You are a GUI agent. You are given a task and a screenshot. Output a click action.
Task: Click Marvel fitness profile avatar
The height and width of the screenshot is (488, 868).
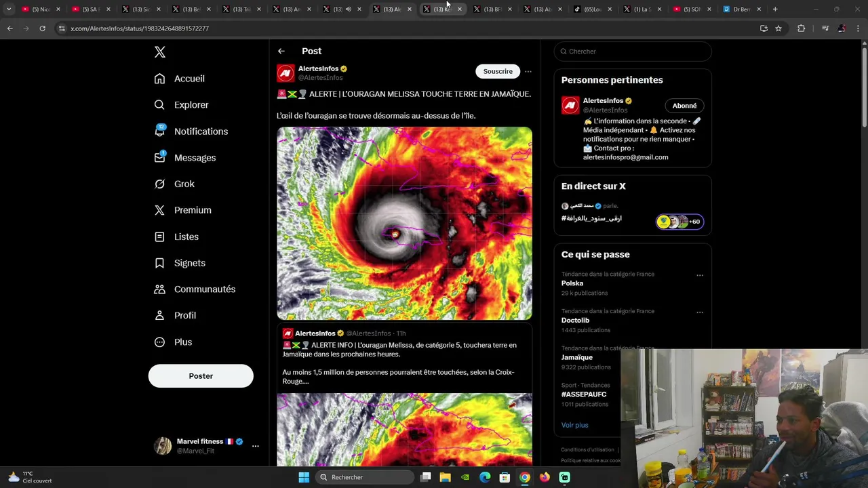[x=163, y=446]
